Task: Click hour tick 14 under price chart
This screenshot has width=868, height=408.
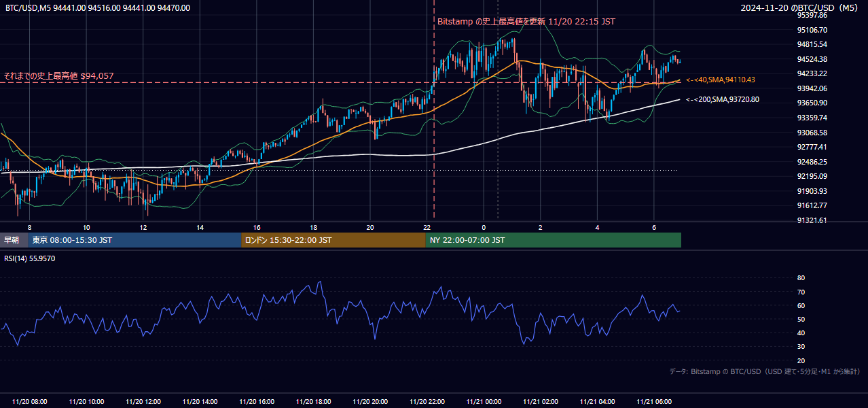Action: click(x=200, y=227)
